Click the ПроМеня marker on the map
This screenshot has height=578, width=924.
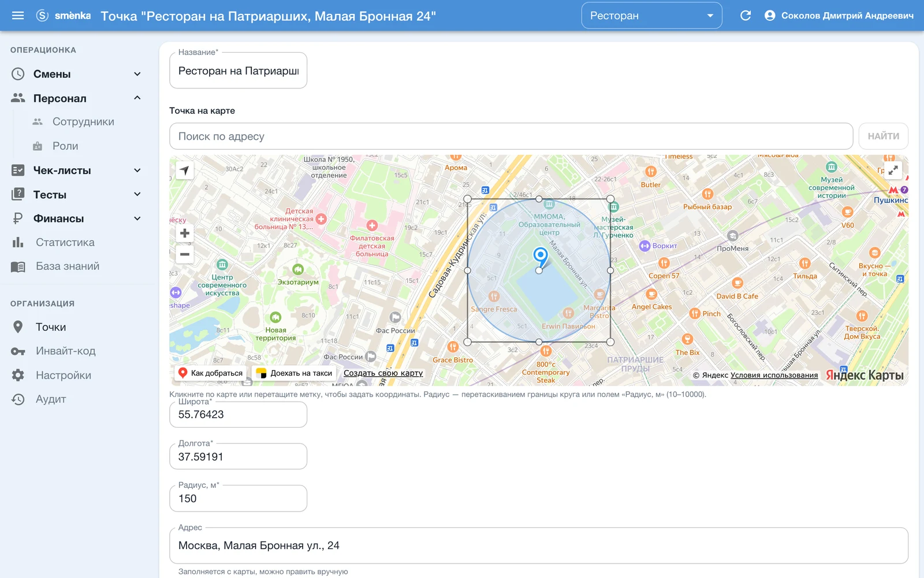733,236
